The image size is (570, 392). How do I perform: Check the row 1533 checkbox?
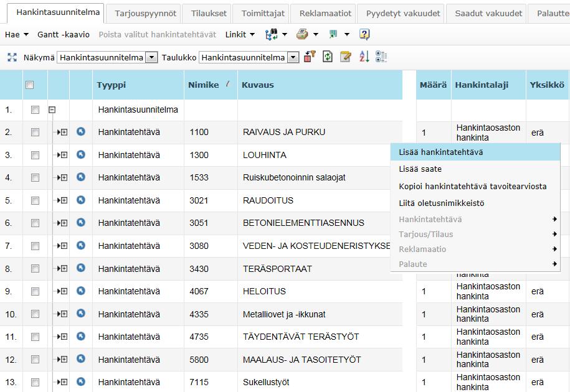(x=36, y=178)
